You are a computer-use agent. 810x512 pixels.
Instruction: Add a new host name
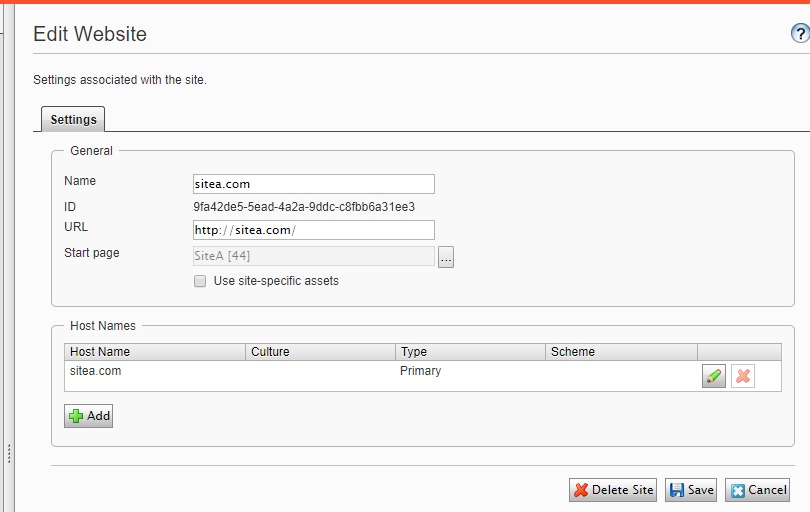coord(89,416)
